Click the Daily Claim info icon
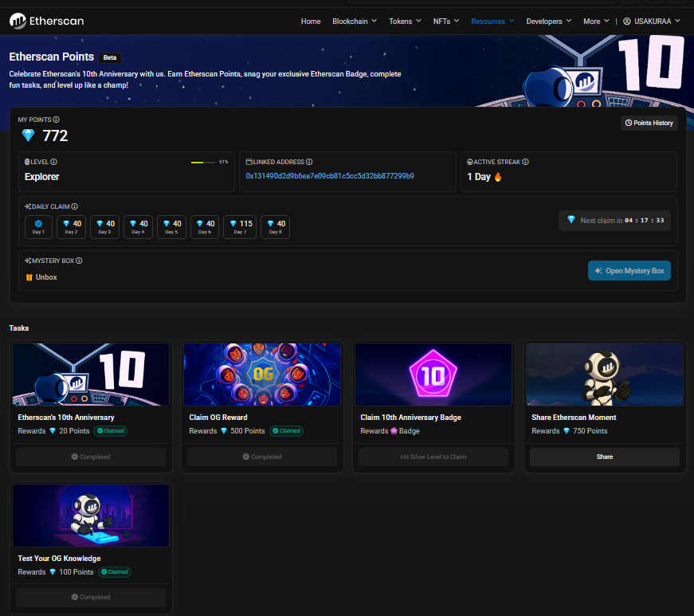The width and height of the screenshot is (694, 616). [75, 206]
